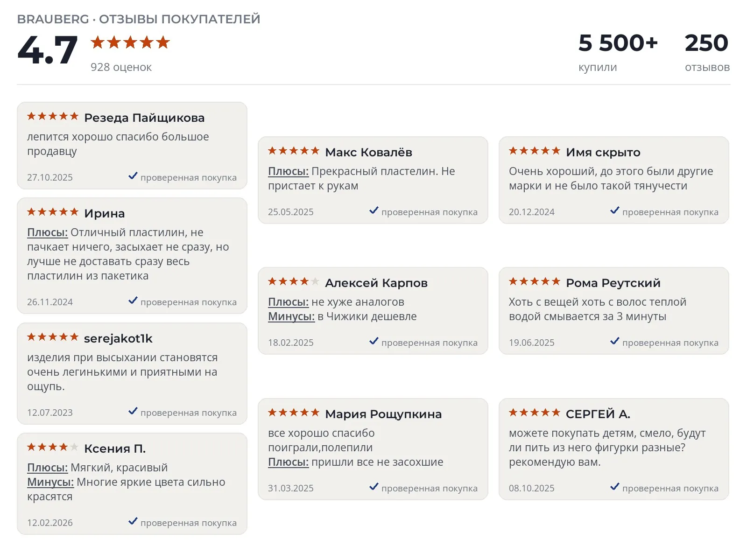Open the Плюсы label in Ирина's review
This screenshot has height=560, width=747.
tap(48, 232)
